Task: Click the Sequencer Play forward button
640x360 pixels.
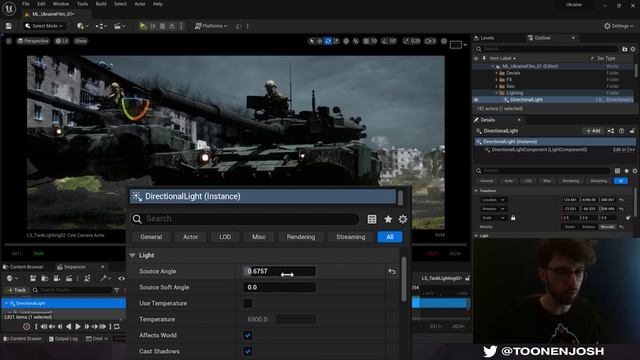Action: point(78,327)
